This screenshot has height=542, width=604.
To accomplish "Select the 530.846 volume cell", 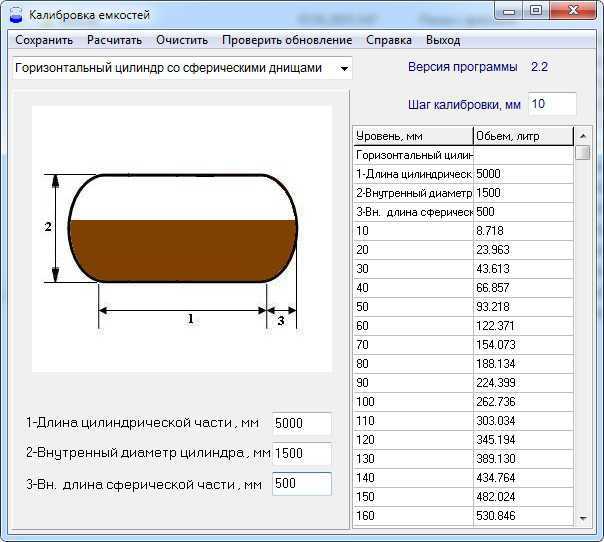I will (x=523, y=516).
